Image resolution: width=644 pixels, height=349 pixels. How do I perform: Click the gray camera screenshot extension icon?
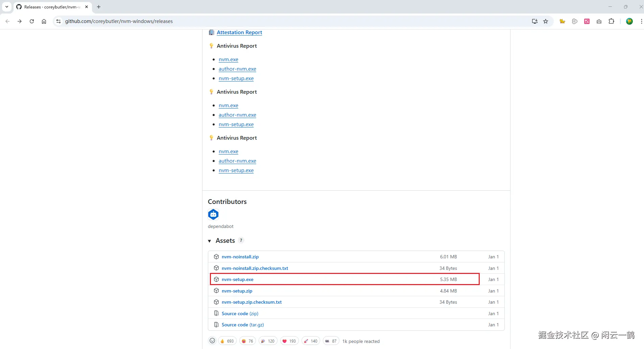pos(599,21)
